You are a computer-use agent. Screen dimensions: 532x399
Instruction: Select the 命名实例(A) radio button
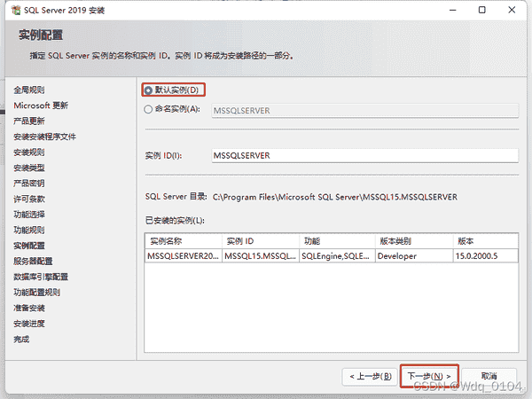tap(148, 110)
